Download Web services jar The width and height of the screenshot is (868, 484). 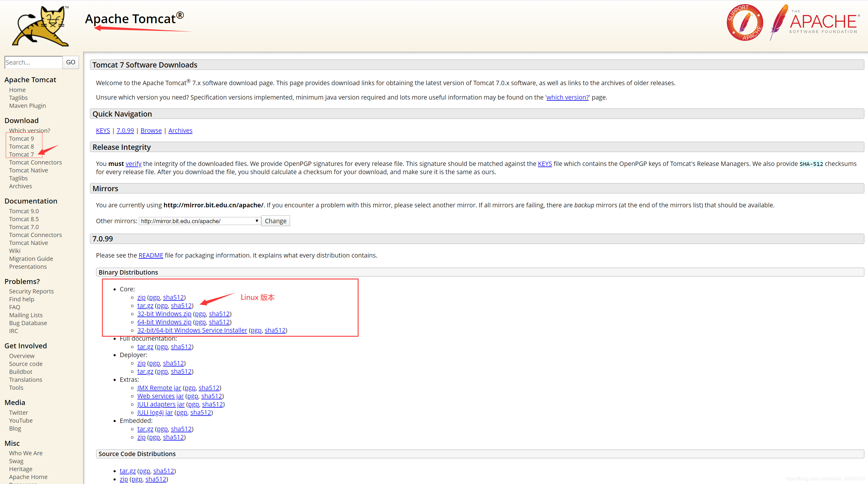coord(160,396)
